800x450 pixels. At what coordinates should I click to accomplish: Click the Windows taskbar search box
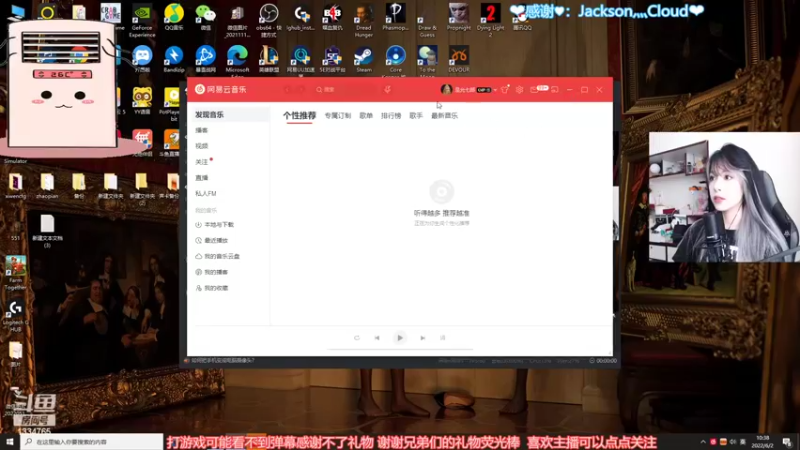[92, 442]
